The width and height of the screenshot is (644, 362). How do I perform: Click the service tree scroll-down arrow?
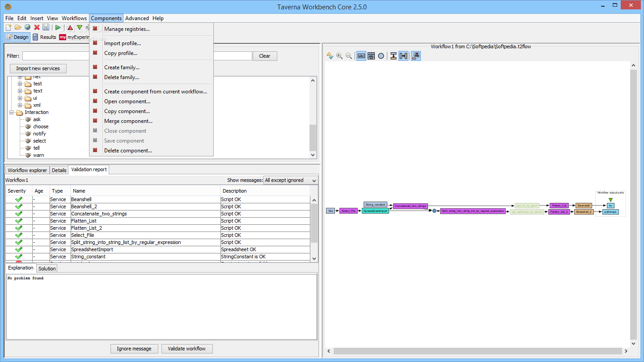pyautogui.click(x=313, y=155)
